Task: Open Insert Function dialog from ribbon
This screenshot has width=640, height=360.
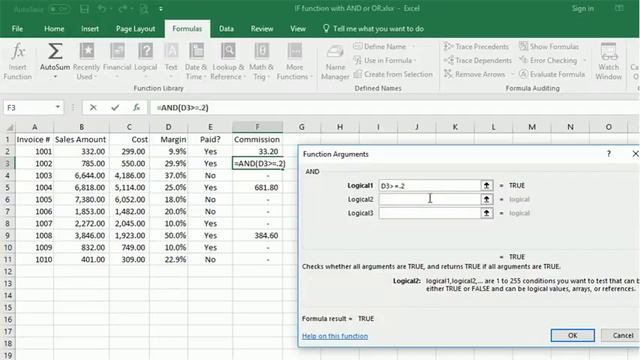Action: 18,61
